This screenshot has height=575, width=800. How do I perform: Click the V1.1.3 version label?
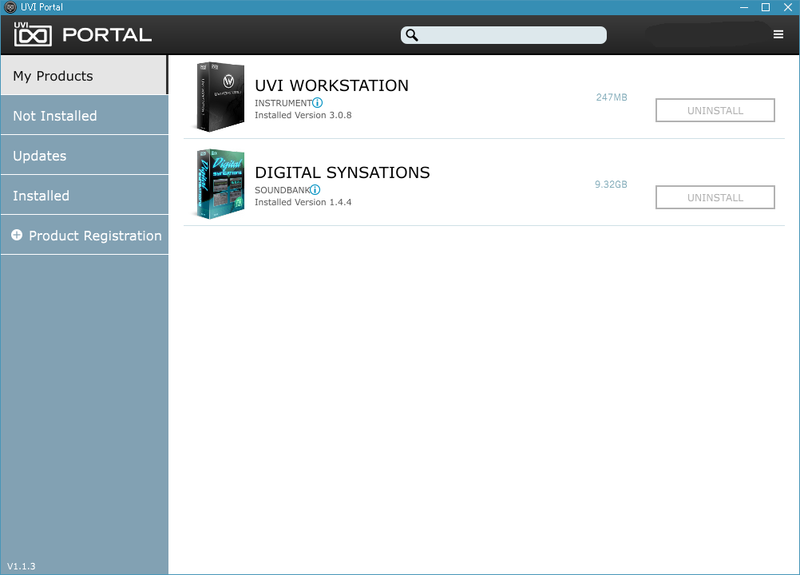tap(21, 566)
